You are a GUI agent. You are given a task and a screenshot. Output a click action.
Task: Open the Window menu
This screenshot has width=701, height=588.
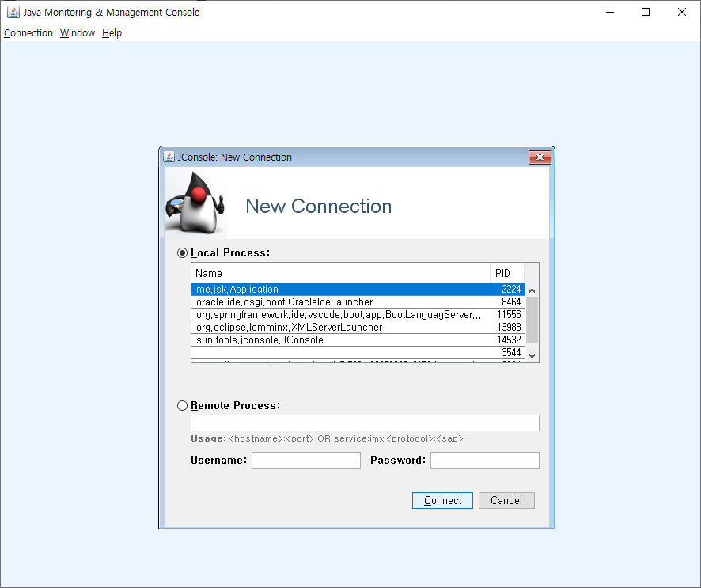pos(78,33)
